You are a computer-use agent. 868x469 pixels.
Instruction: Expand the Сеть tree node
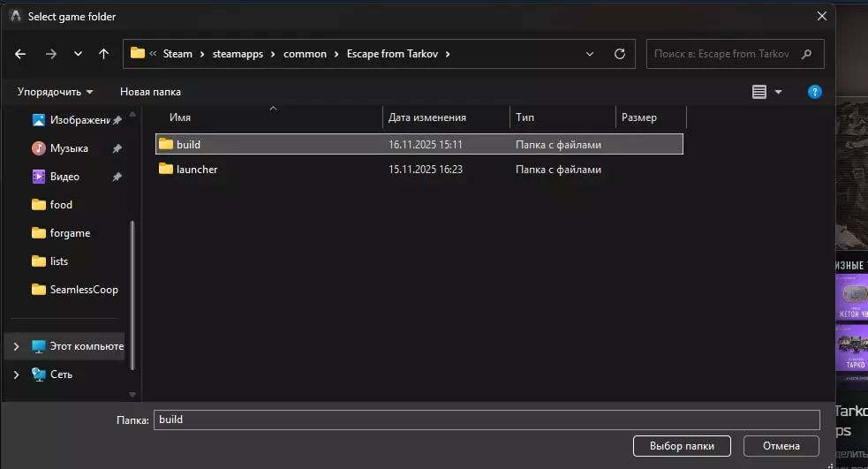16,374
